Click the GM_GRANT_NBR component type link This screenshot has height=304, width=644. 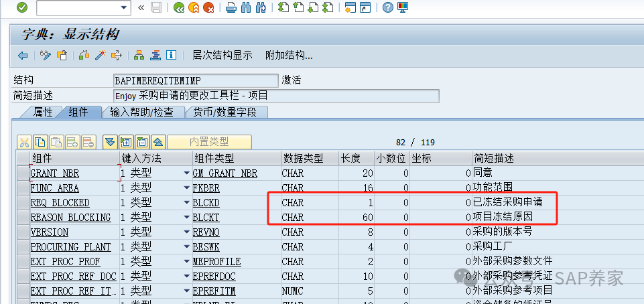(225, 173)
